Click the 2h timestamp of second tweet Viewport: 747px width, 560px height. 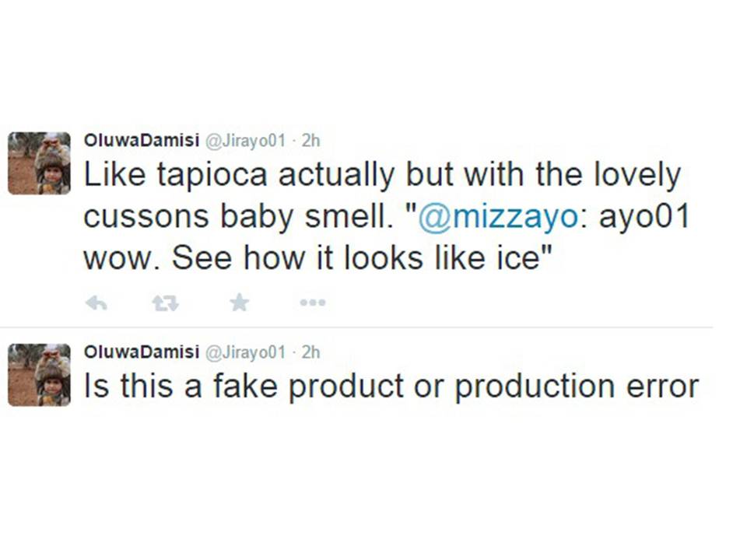(x=310, y=352)
